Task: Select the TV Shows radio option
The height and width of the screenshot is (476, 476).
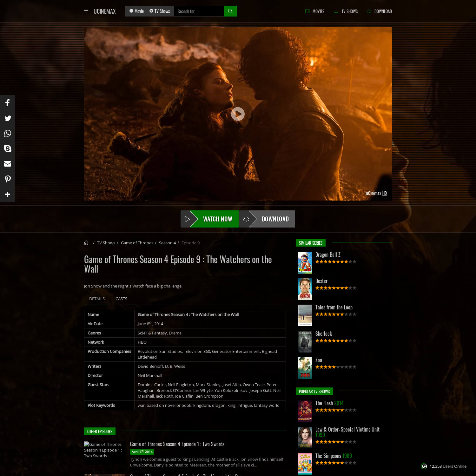Action: pyautogui.click(x=151, y=11)
